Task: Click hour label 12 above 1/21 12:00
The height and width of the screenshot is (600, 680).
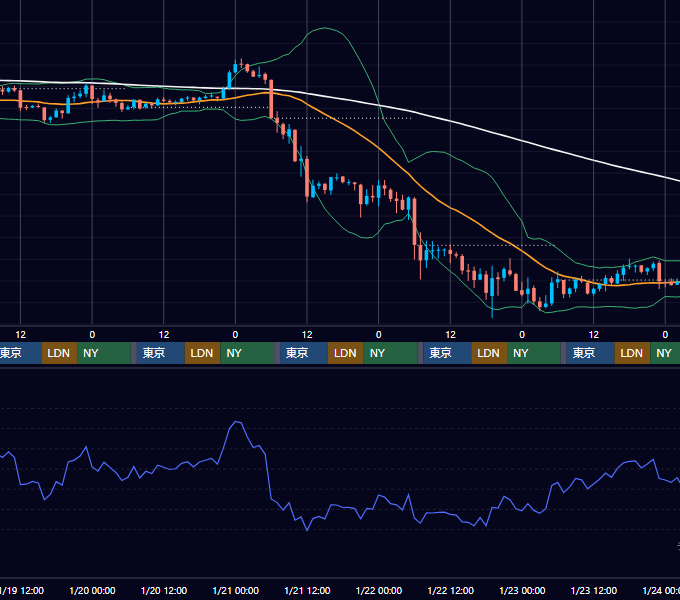Action: click(x=307, y=335)
